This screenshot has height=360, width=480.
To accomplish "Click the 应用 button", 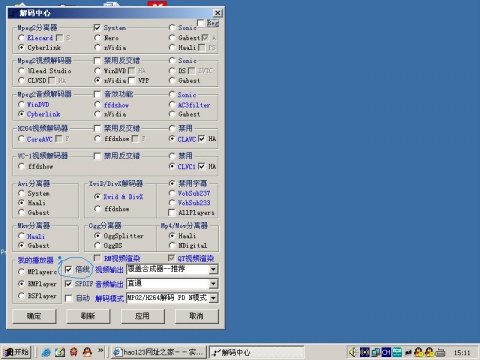I will click(142, 316).
